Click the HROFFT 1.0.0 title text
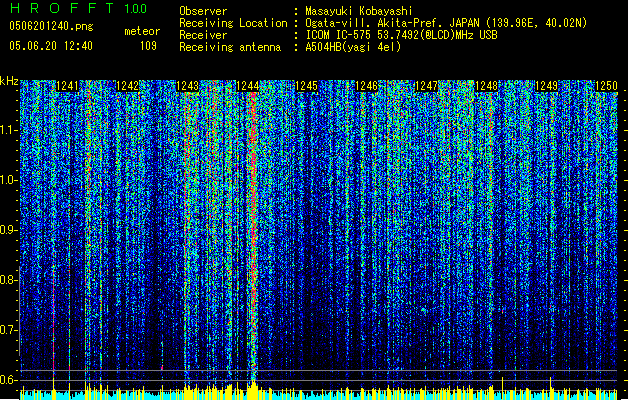Viewport: 629px width, 400px height. click(79, 8)
